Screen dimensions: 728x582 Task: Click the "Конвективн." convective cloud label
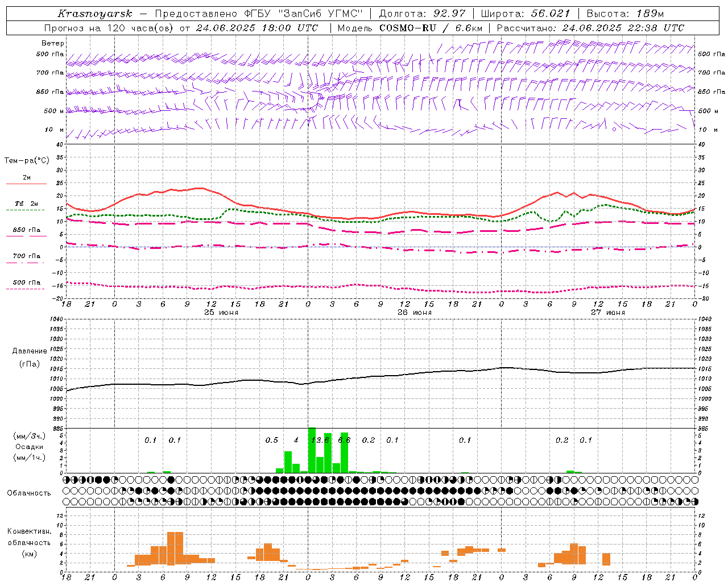[x=29, y=531]
